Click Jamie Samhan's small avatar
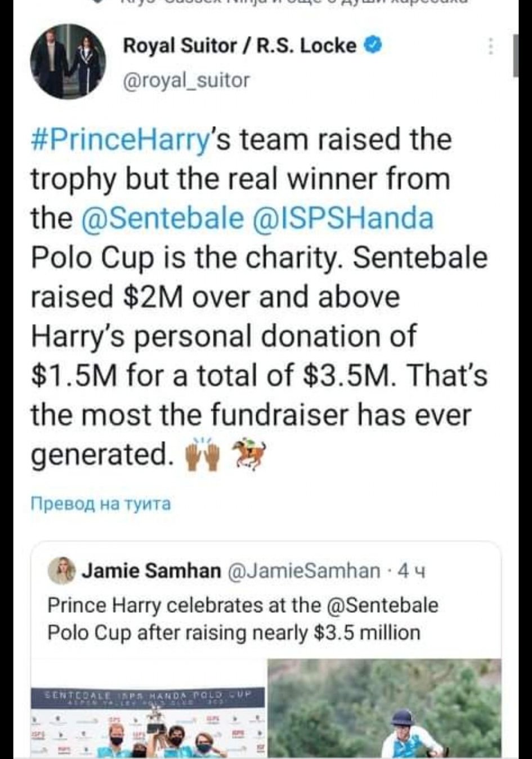Viewport: 532px width, 759px height. pos(61,570)
